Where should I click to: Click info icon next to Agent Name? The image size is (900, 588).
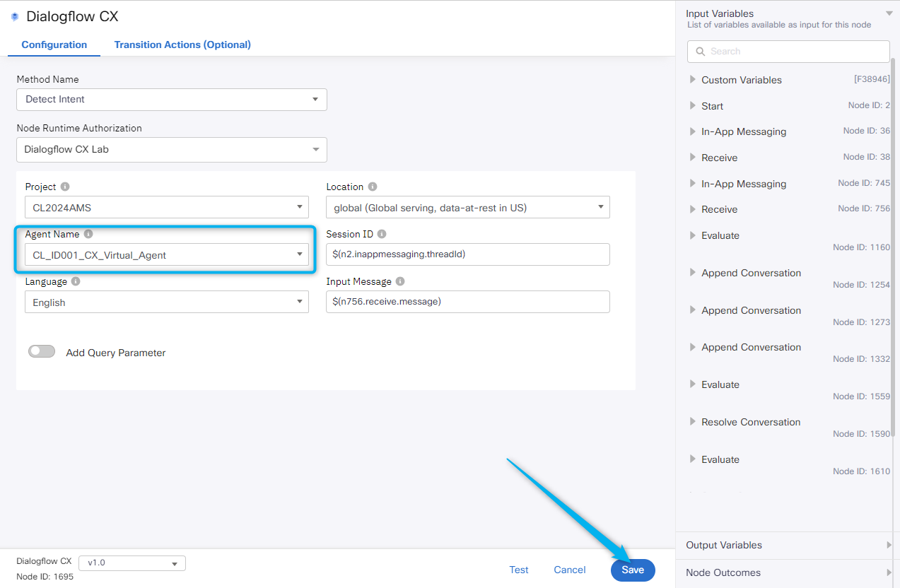[88, 234]
